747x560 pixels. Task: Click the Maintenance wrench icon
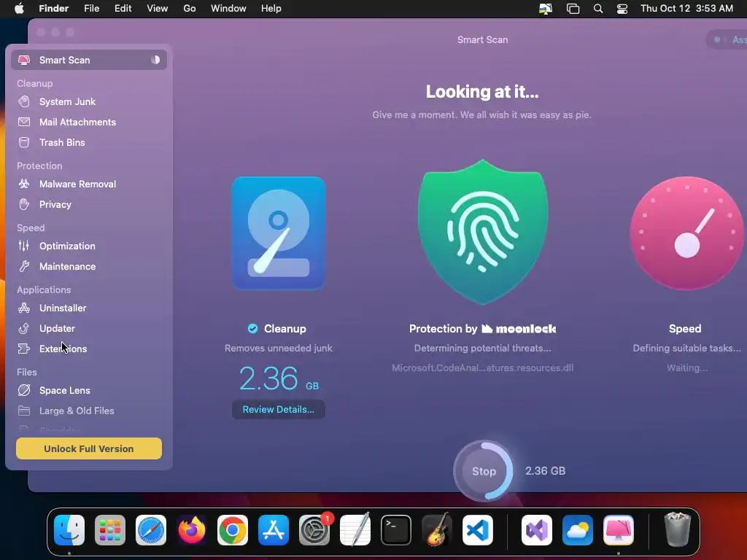click(24, 266)
